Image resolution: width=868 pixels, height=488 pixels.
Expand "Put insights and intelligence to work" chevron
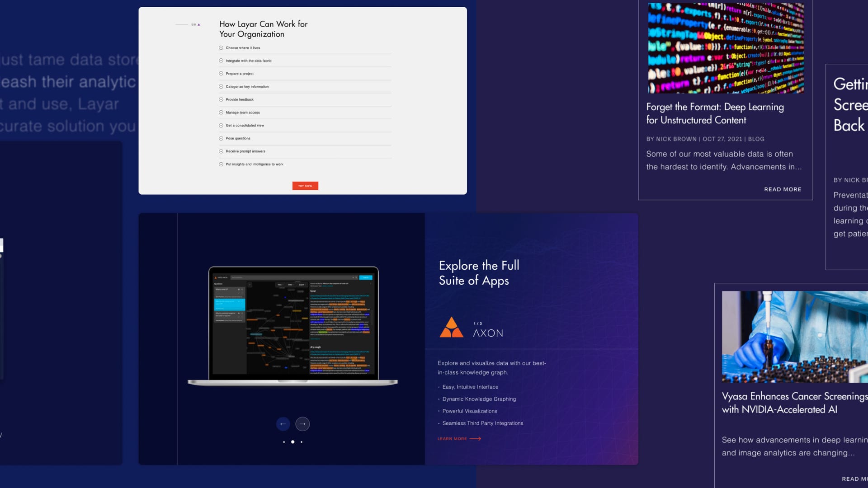pos(221,164)
